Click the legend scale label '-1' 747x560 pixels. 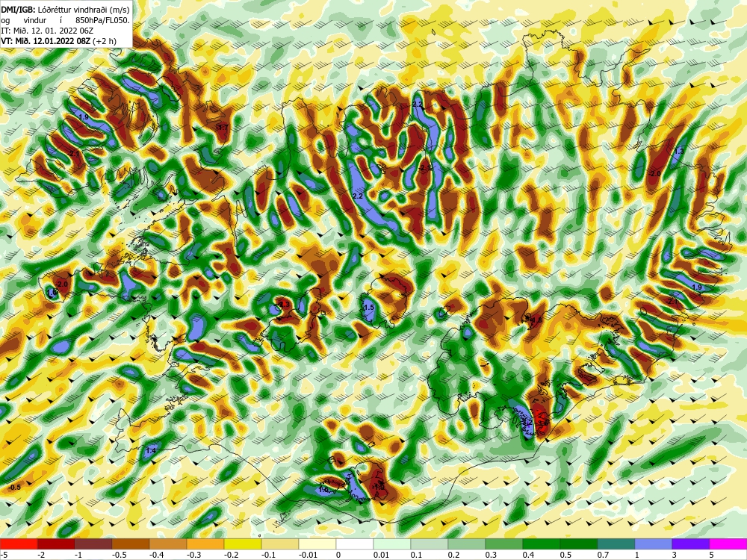[x=78, y=555]
